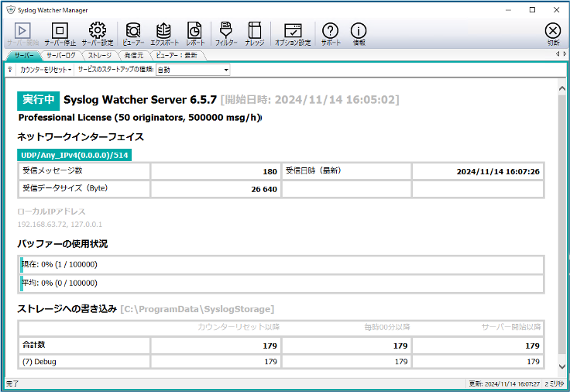Open the ビューアー：最新 tab
Image resolution: width=570 pixels, height=392 pixels.
177,56
